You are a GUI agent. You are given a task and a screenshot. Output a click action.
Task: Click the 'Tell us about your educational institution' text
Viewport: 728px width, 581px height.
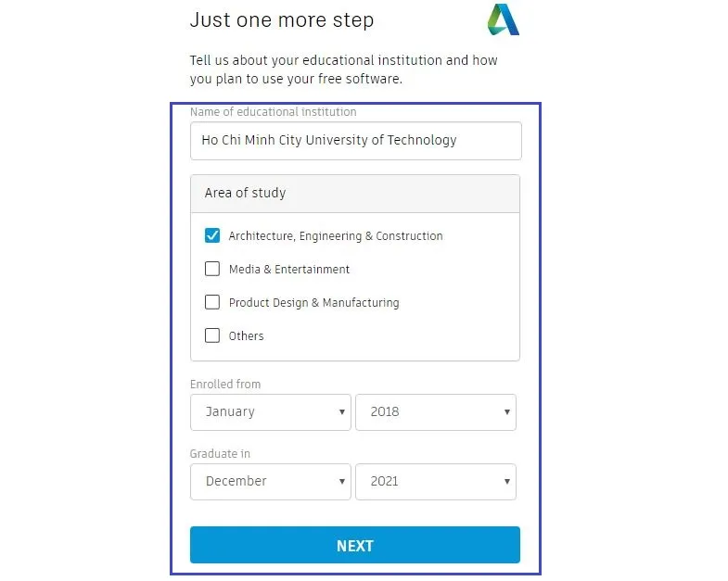[343, 61]
